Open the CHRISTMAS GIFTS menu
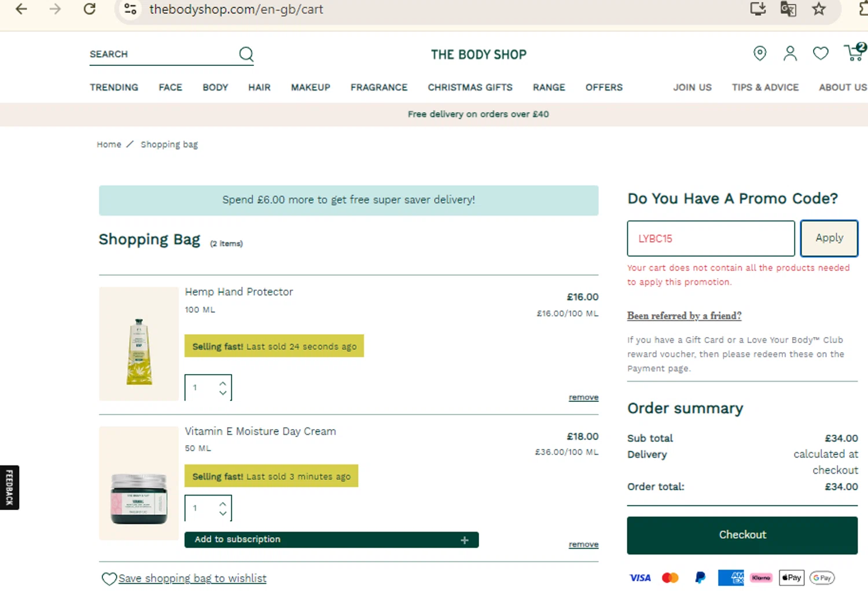Image resolution: width=868 pixels, height=591 pixels. 470,87
